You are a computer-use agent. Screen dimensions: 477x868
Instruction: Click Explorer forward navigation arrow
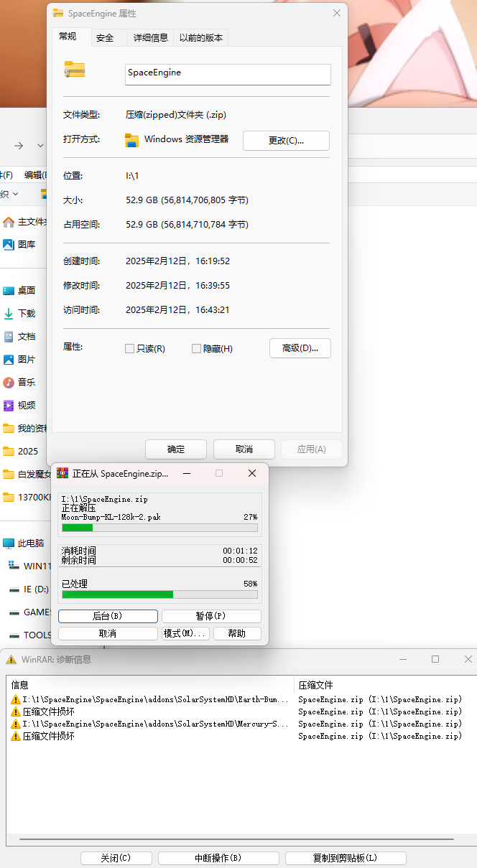(19, 146)
